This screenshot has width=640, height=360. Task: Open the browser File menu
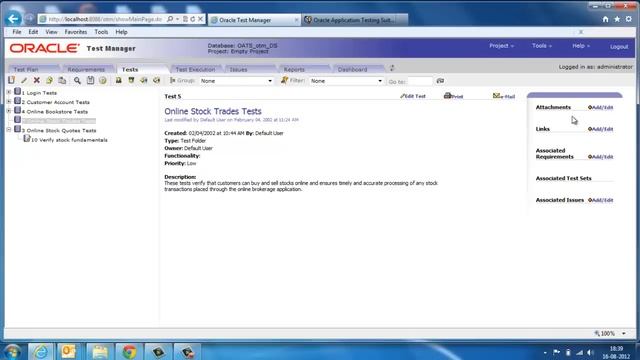(x=17, y=32)
